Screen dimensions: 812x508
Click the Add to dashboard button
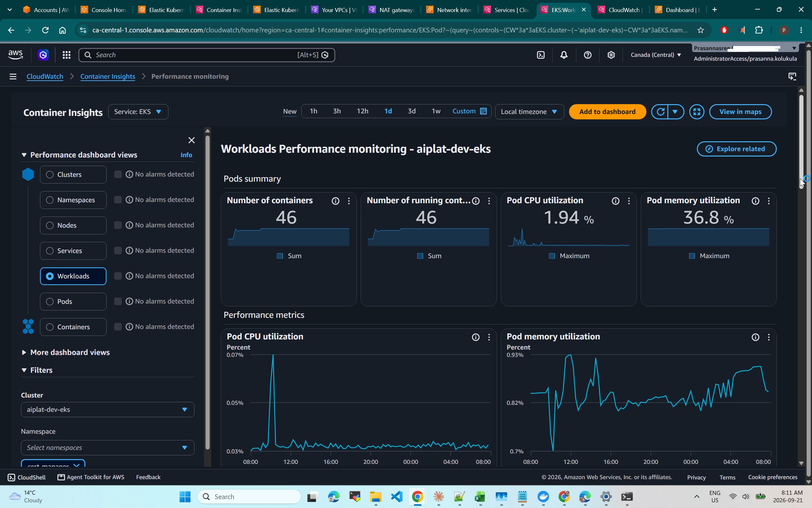(x=607, y=111)
